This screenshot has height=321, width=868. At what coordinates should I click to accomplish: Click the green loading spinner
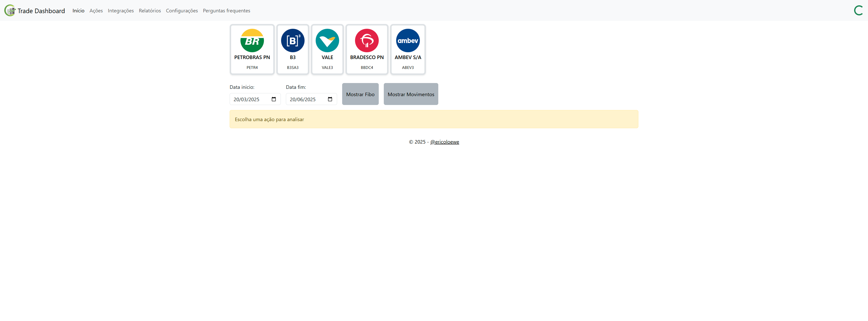click(858, 10)
